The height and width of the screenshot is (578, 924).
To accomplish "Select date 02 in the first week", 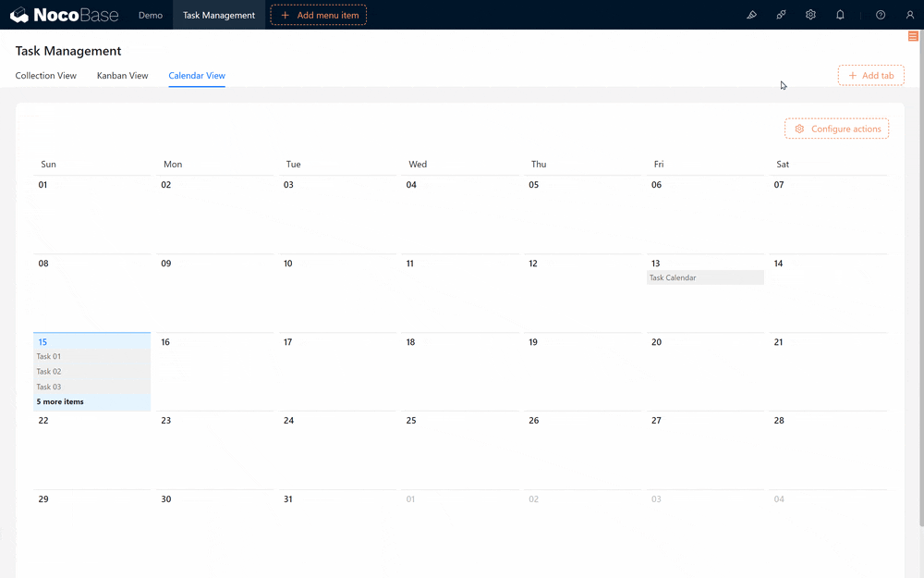I will pyautogui.click(x=166, y=185).
